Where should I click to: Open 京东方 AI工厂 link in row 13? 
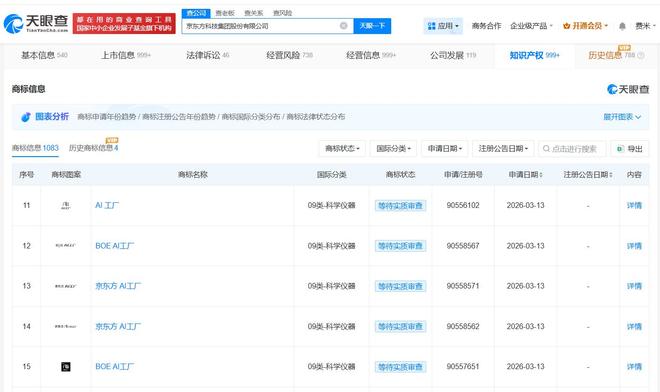(118, 286)
